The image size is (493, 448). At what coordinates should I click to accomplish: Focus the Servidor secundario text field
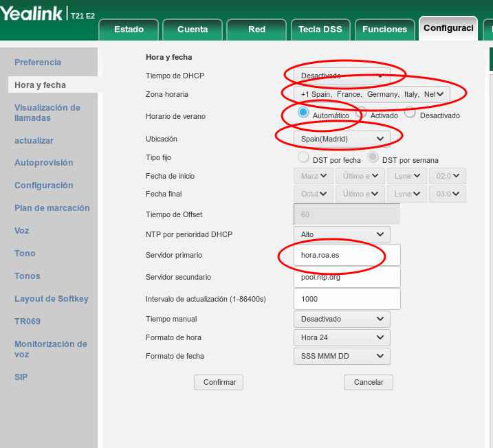pos(347,278)
